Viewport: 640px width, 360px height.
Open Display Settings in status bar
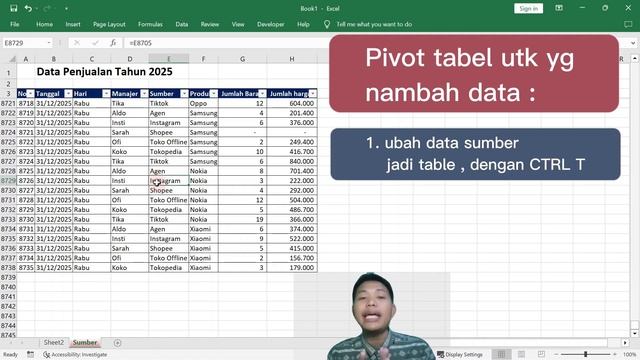[460, 355]
